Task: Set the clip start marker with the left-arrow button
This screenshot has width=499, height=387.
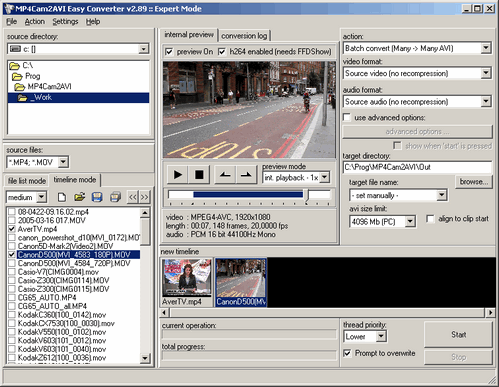Action: (225, 174)
